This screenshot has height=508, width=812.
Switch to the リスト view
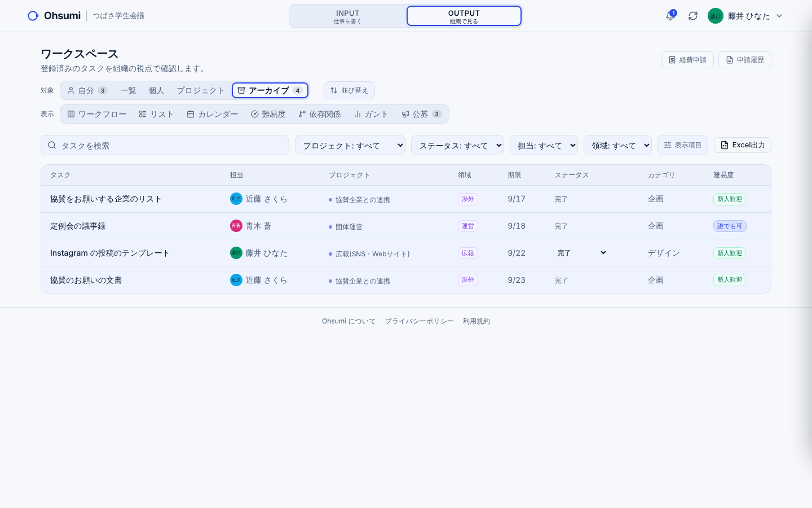coord(156,114)
